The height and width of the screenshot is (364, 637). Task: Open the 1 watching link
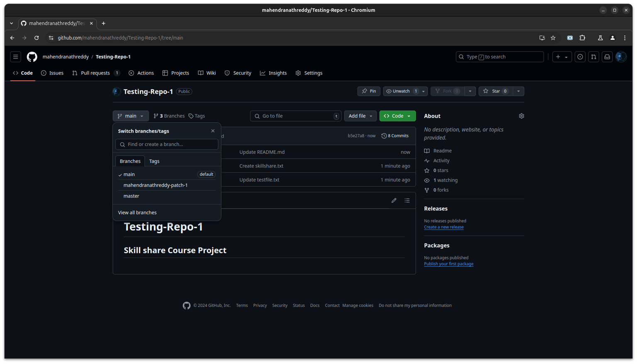click(x=441, y=180)
